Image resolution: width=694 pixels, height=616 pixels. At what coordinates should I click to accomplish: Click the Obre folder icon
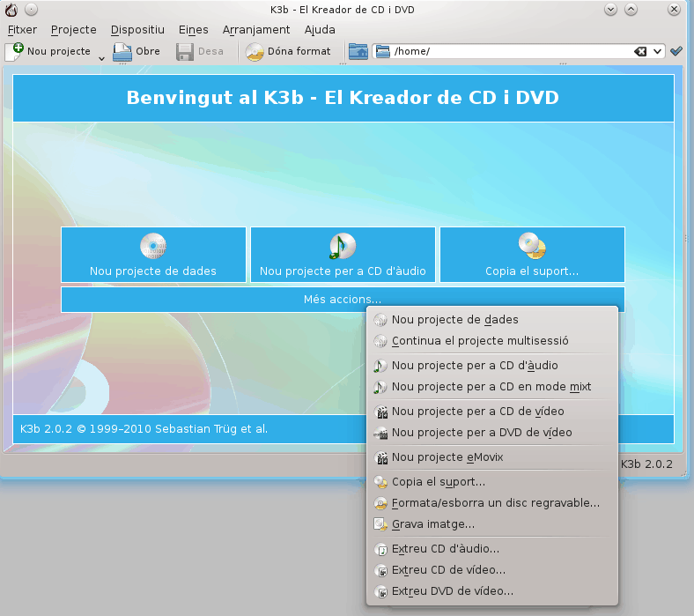[x=122, y=51]
